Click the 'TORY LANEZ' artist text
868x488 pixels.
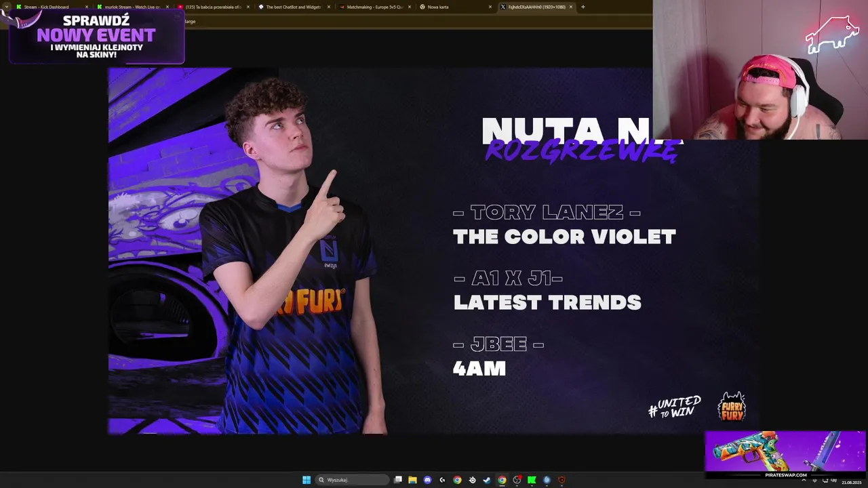tap(547, 212)
